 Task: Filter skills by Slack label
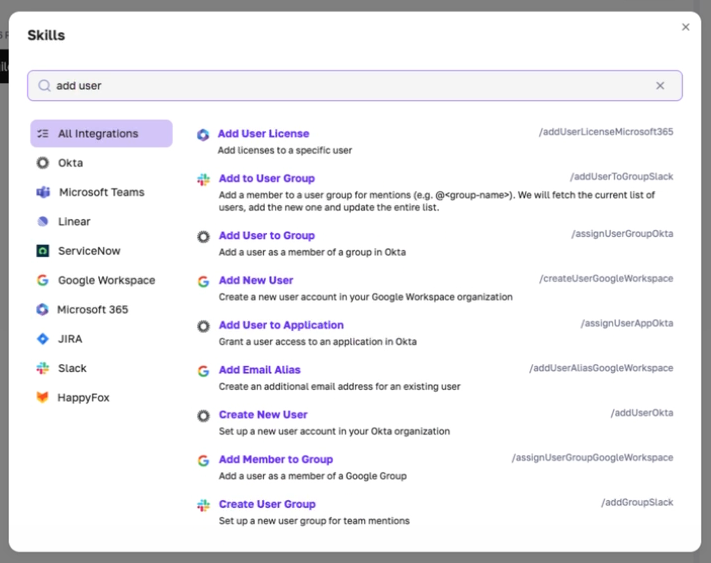click(x=72, y=368)
